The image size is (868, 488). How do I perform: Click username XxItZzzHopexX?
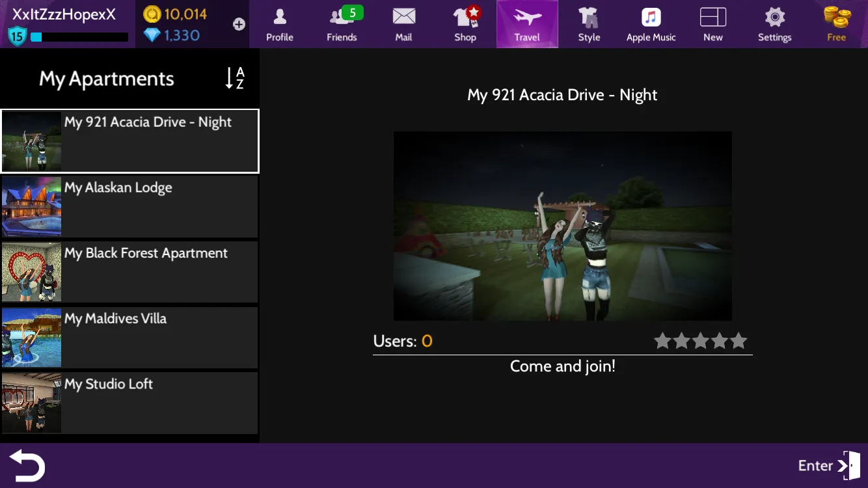64,14
